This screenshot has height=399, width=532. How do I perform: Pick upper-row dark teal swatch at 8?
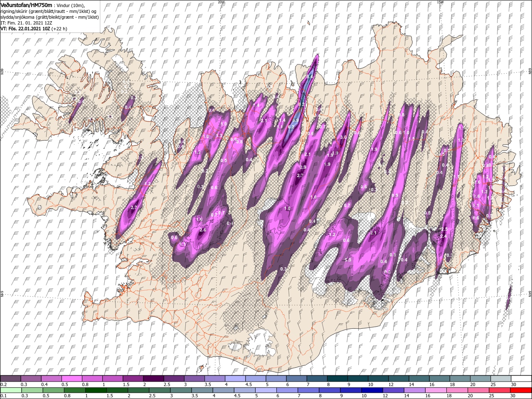(x=337, y=378)
